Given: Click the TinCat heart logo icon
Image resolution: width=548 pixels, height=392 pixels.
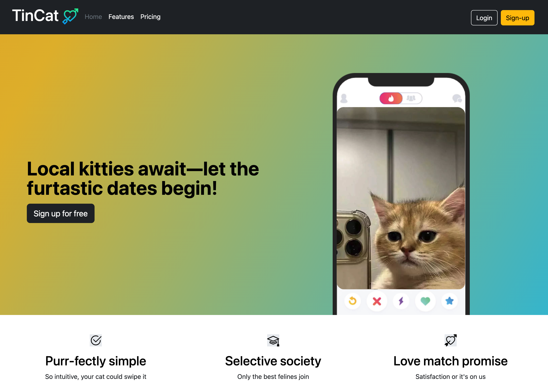Looking at the screenshot, I should pos(69,16).
